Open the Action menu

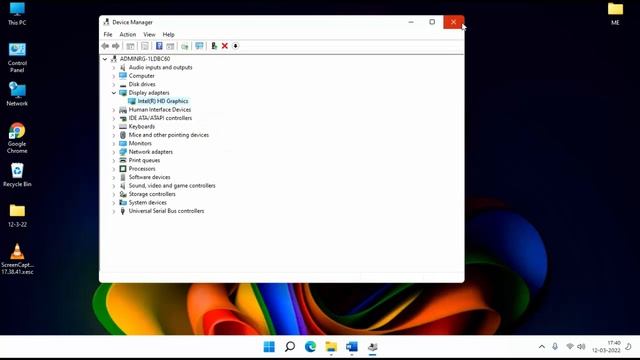(x=128, y=35)
